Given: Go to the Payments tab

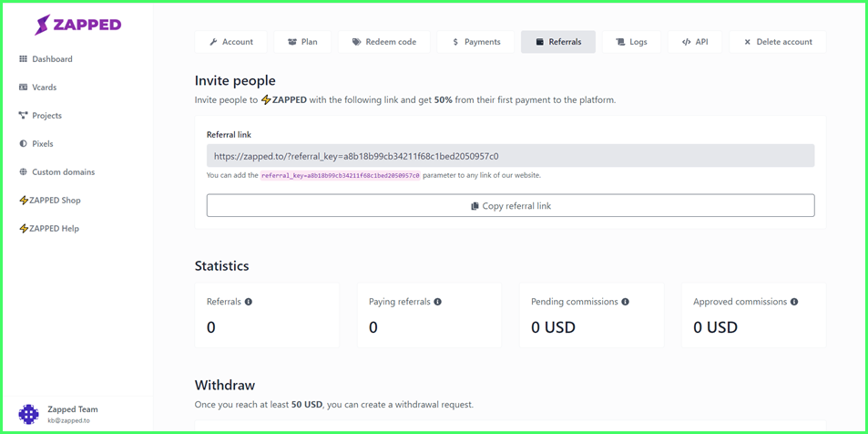Looking at the screenshot, I should (x=475, y=42).
